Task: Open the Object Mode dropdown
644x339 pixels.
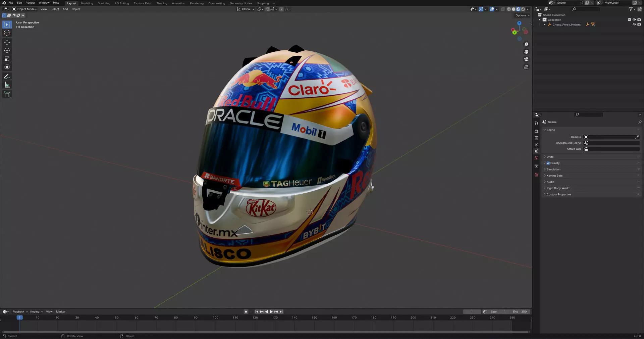Action: [x=24, y=9]
